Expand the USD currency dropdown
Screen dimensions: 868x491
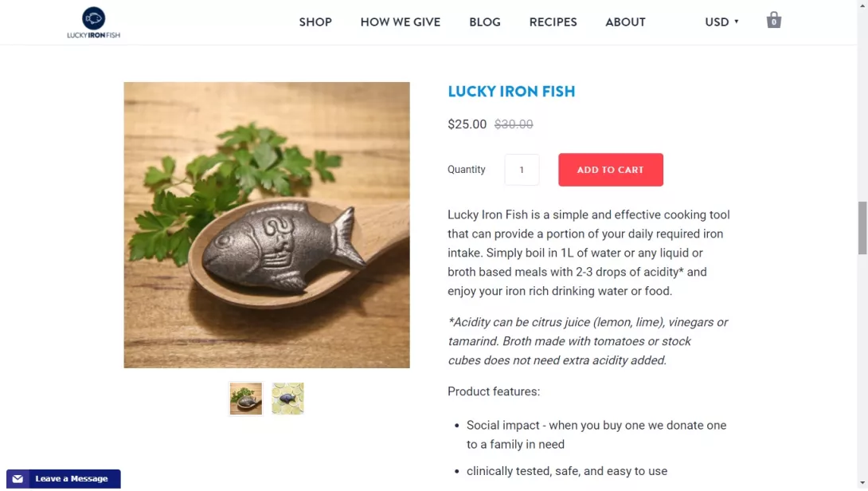(x=721, y=22)
